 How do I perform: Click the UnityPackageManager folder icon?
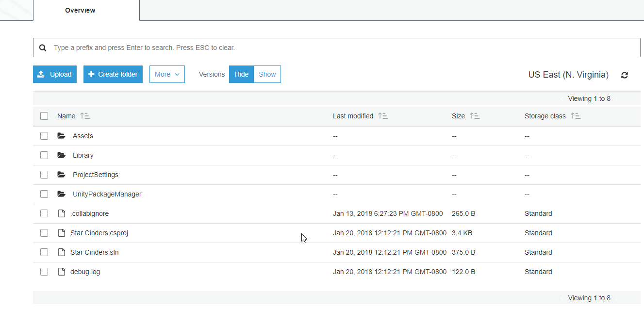click(x=61, y=194)
